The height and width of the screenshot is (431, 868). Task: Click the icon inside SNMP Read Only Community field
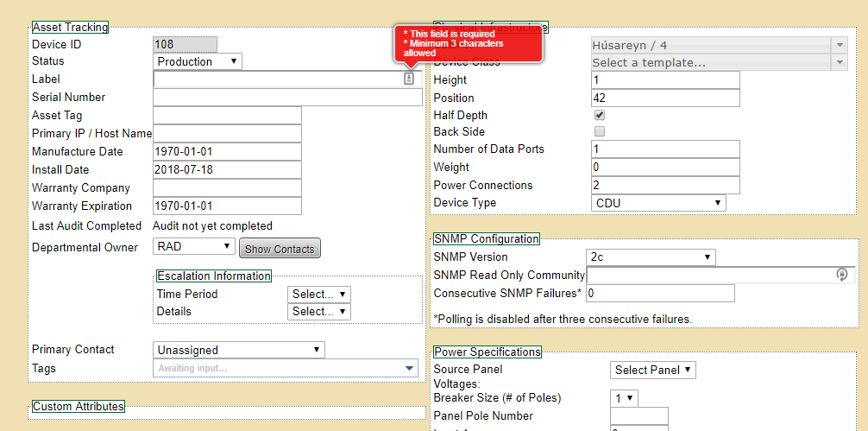coord(841,274)
